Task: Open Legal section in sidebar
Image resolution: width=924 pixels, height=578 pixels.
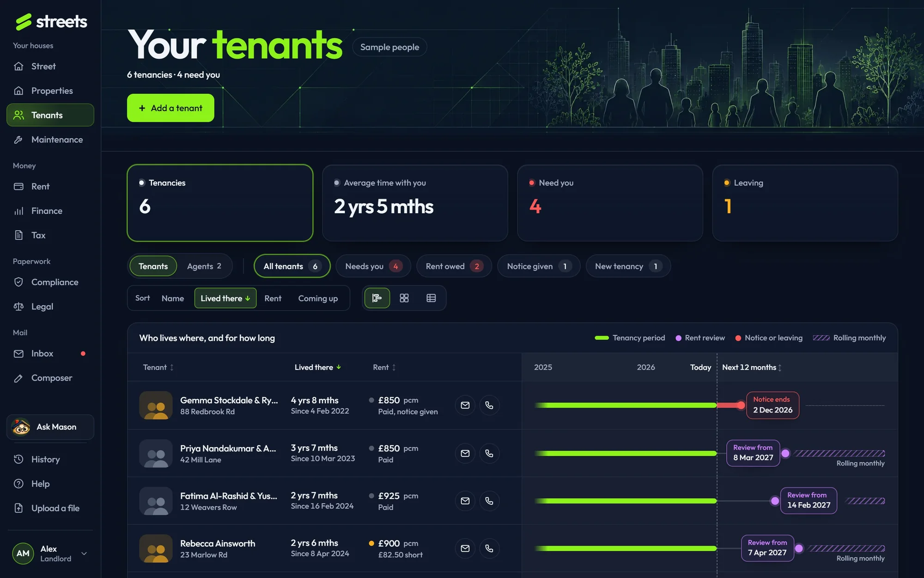Action: [x=50, y=307]
